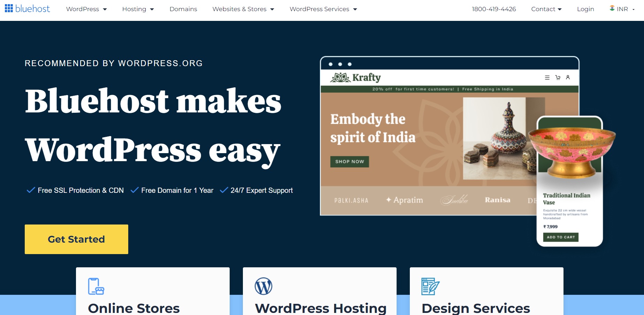Viewport: 644px width, 315px height.
Task: Click the Indika script brand logo
Action: 454,200
